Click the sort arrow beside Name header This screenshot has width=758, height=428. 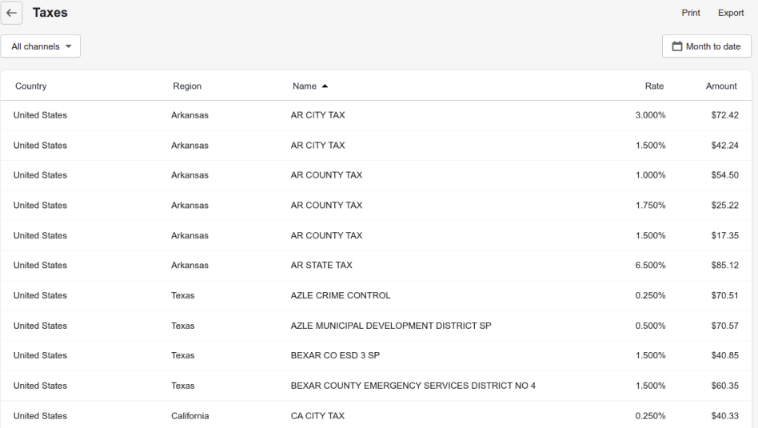323,86
